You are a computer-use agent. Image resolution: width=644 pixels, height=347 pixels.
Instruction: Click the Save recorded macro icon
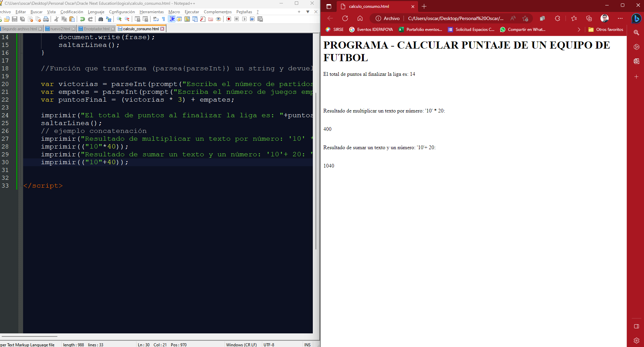tap(260, 19)
